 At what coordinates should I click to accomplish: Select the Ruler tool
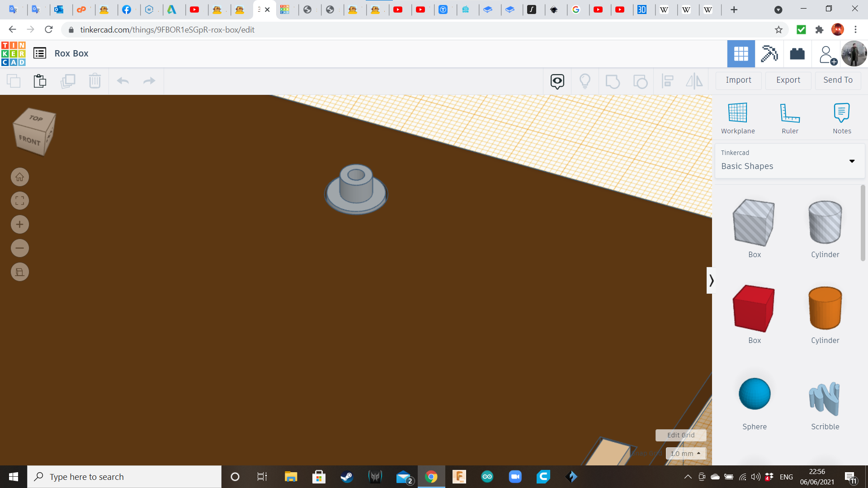click(x=790, y=118)
